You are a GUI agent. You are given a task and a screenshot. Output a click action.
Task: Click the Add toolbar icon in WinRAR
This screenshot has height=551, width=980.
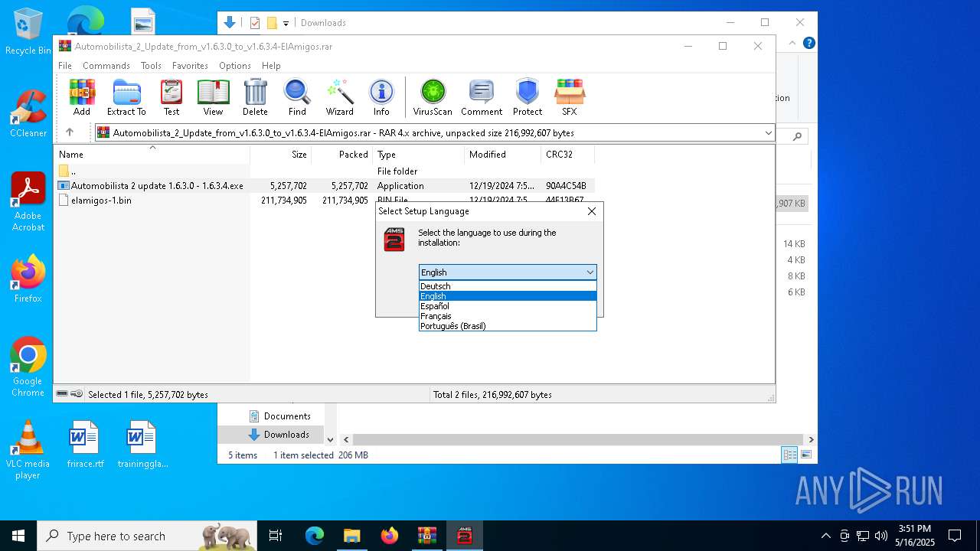82,97
